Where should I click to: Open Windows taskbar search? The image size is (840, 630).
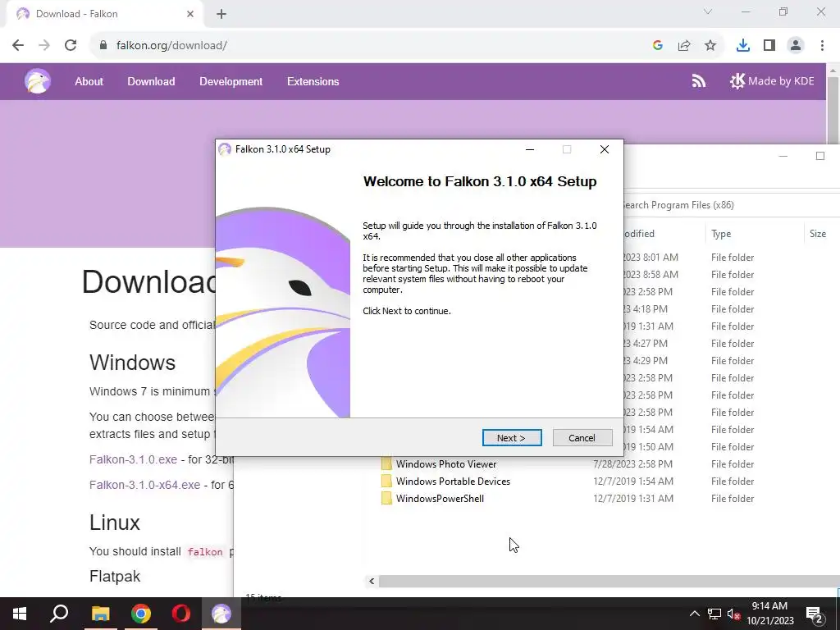click(59, 614)
